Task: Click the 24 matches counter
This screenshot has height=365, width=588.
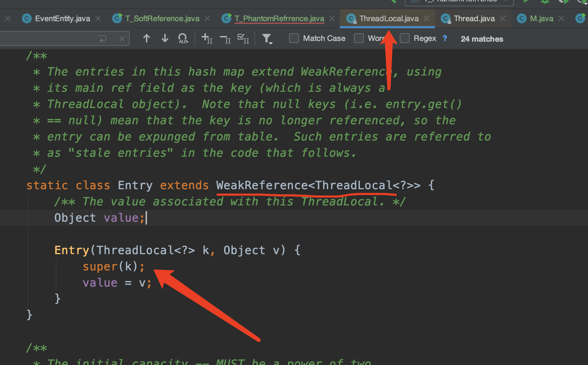Action: [482, 39]
